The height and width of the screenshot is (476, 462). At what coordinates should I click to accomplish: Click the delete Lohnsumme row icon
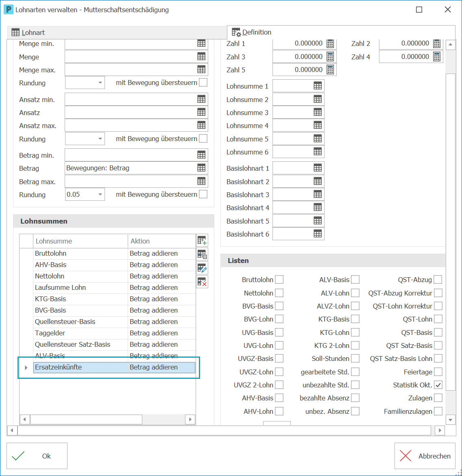[202, 282]
